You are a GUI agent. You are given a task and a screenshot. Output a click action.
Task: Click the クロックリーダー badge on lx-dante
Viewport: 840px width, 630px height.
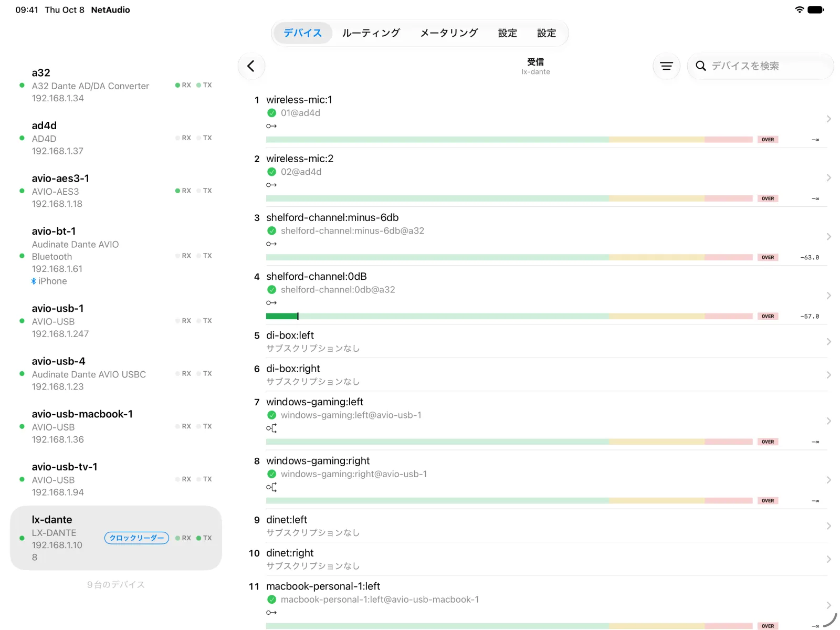pyautogui.click(x=136, y=538)
